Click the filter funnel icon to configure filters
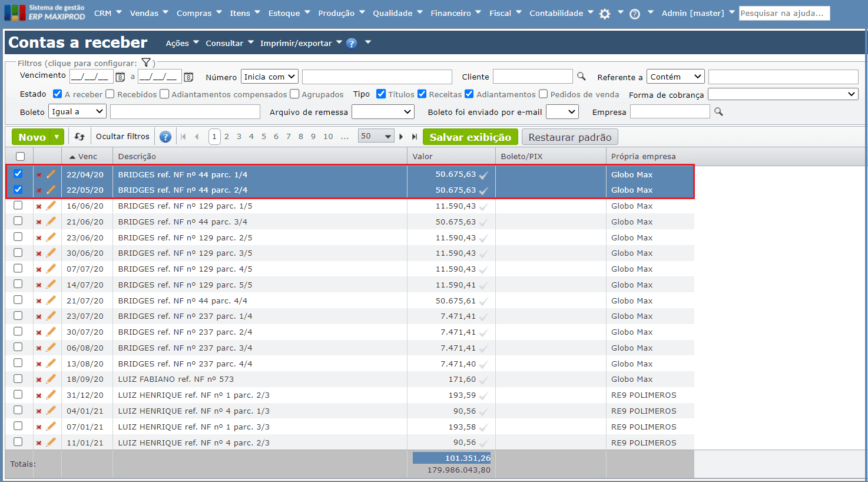This screenshot has width=868, height=482. pos(146,62)
